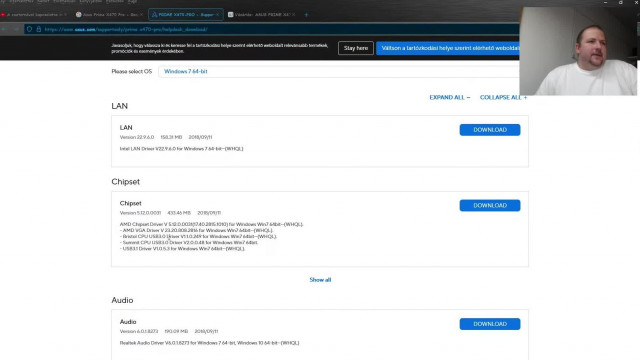Open the Please select OS dropdown
Image resolution: width=640 pixels, height=360 pixels.
[x=339, y=71]
